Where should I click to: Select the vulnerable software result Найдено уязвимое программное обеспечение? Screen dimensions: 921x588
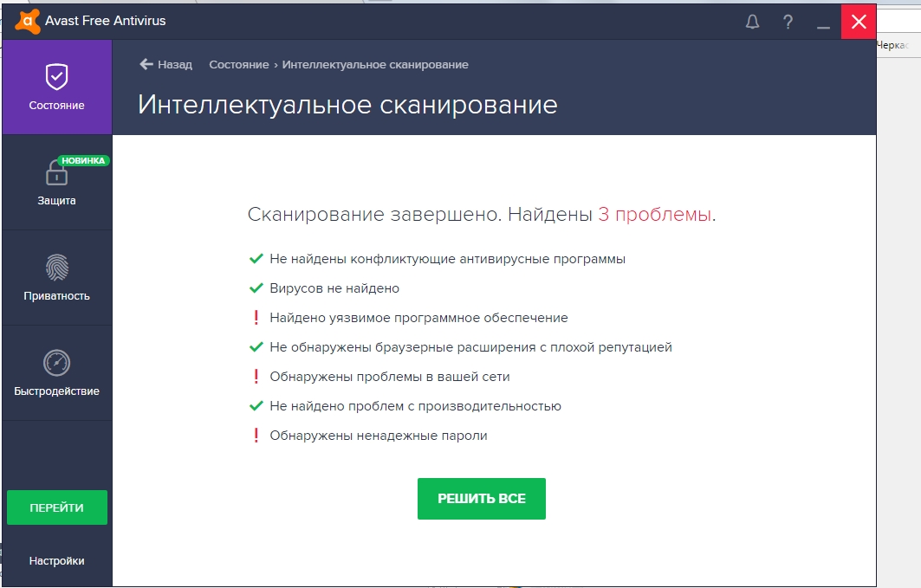[418, 318]
